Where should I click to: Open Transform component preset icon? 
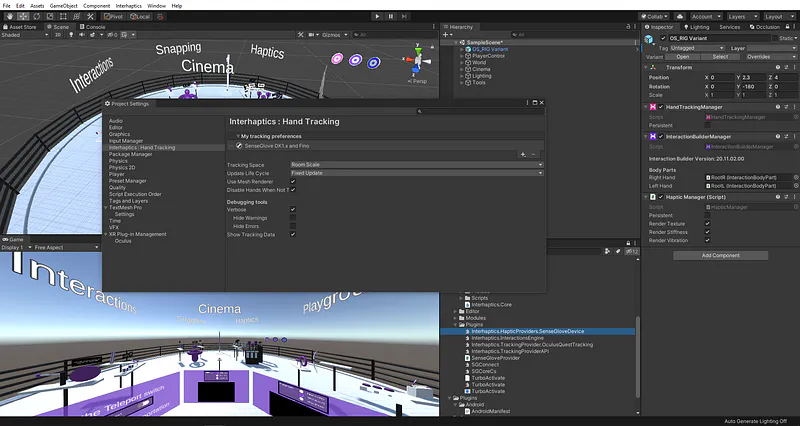click(x=786, y=67)
